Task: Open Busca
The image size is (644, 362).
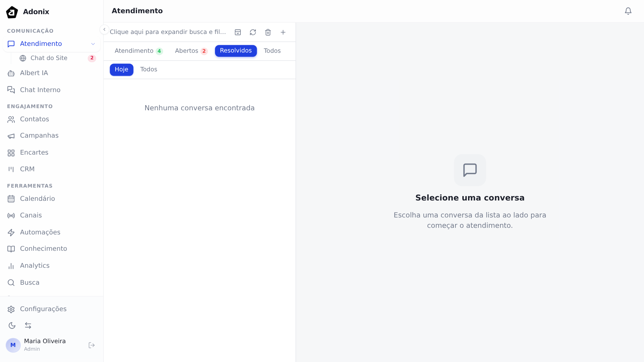Action: coord(52,282)
